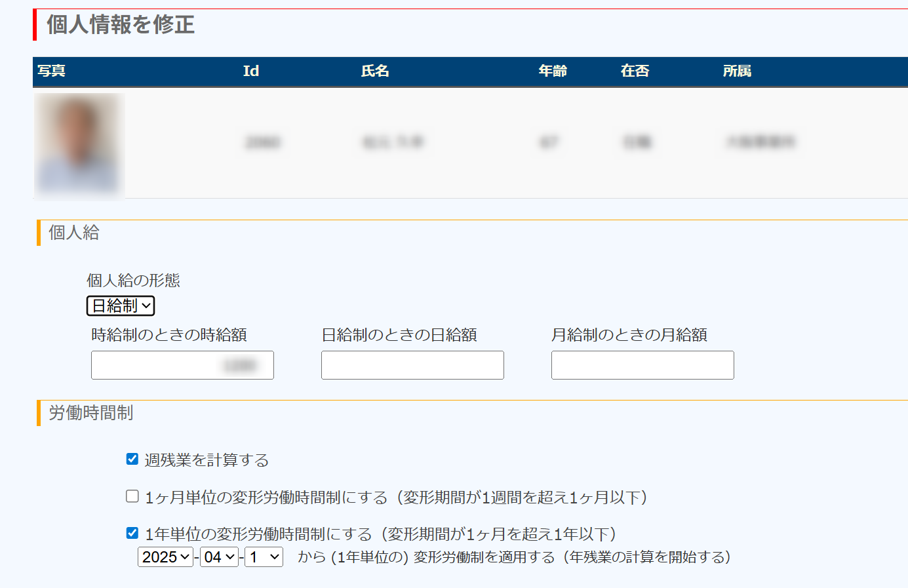Select the 在否 column header
Screen dimensions: 908x588
coord(635,71)
